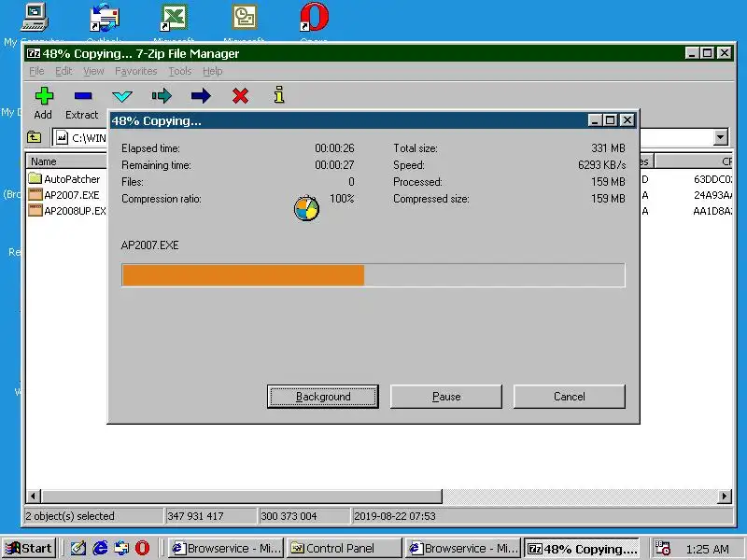Click the green Copy arrow icon
This screenshot has height=560, width=747.
coord(162,96)
